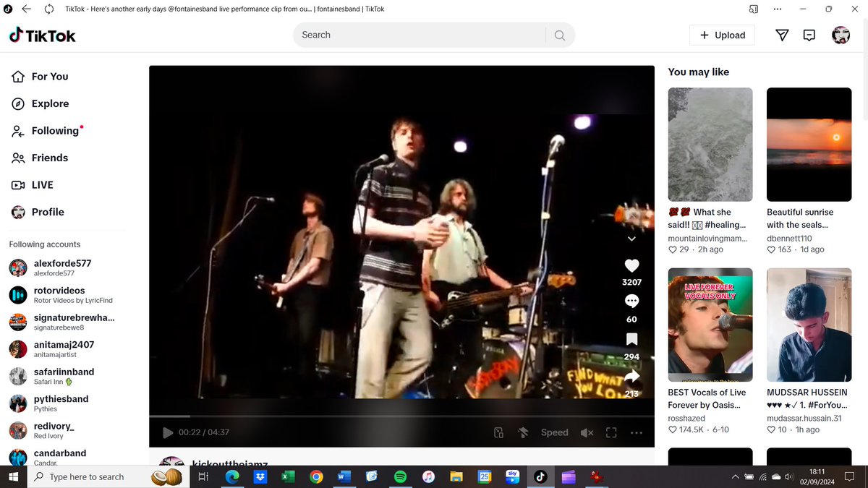Enter fullscreen video mode
The height and width of the screenshot is (488, 868).
611,432
